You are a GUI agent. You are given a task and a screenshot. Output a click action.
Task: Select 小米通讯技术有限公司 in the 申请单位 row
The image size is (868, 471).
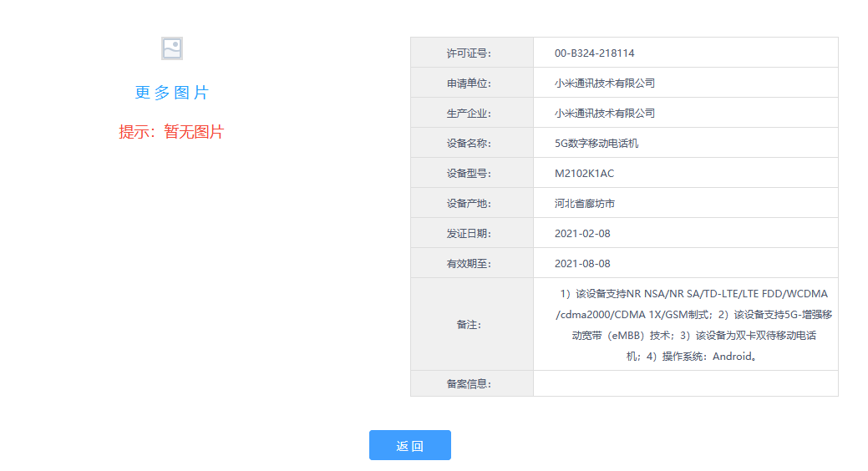[605, 83]
